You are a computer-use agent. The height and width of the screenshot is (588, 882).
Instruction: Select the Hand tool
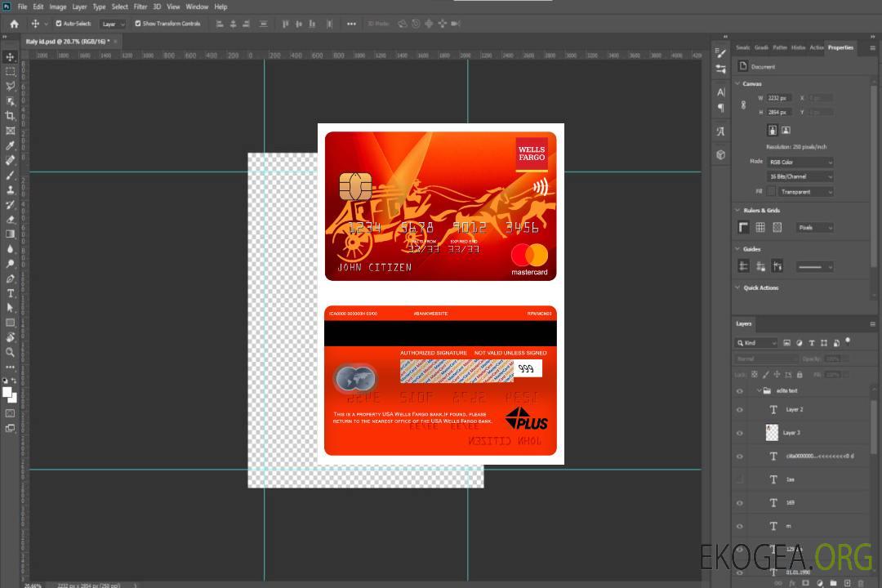10,337
